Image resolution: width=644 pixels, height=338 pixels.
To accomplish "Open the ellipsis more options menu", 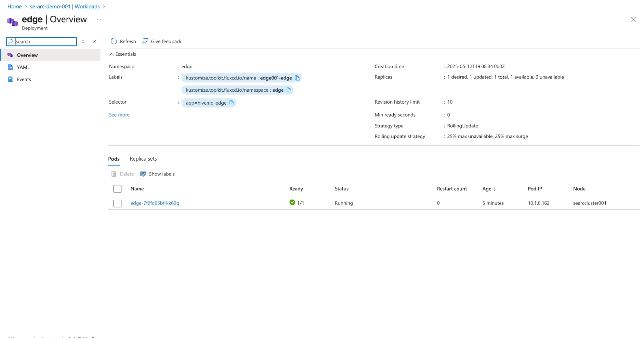I will pos(99,19).
